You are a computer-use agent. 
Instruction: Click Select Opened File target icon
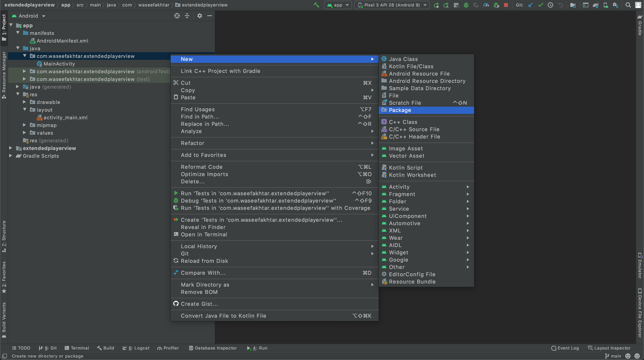click(x=177, y=16)
